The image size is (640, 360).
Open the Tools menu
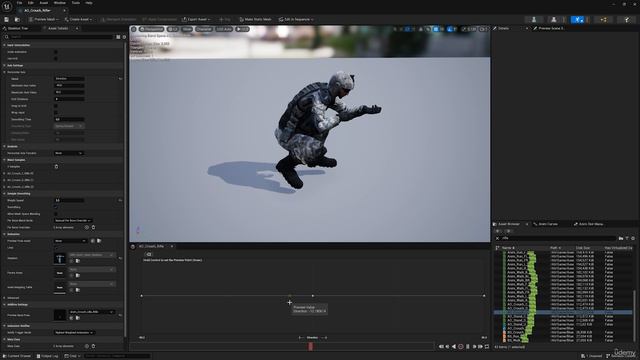pos(76,3)
